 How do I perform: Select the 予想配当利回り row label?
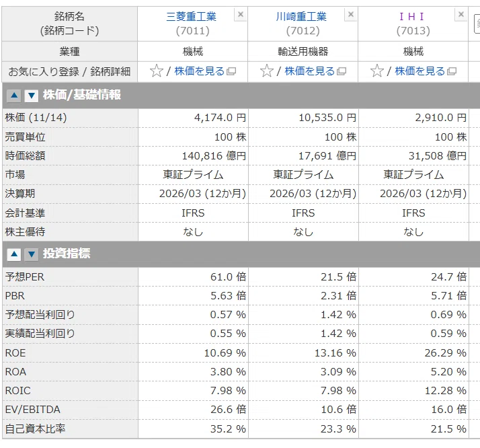(40, 315)
